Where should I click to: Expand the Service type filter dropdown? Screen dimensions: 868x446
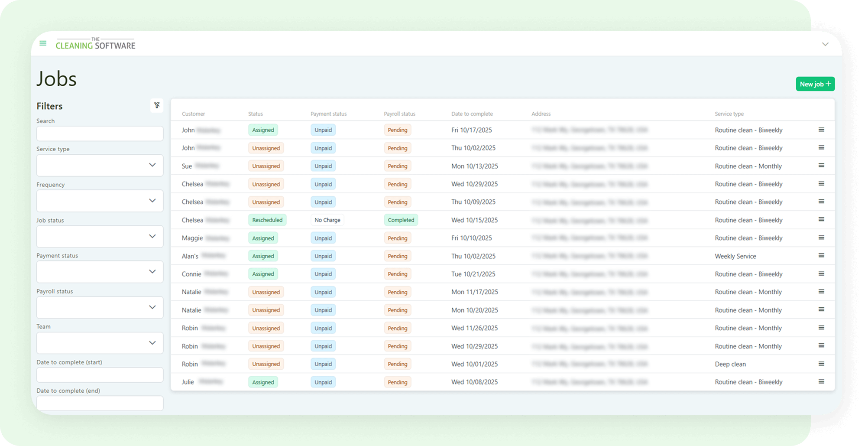click(100, 165)
